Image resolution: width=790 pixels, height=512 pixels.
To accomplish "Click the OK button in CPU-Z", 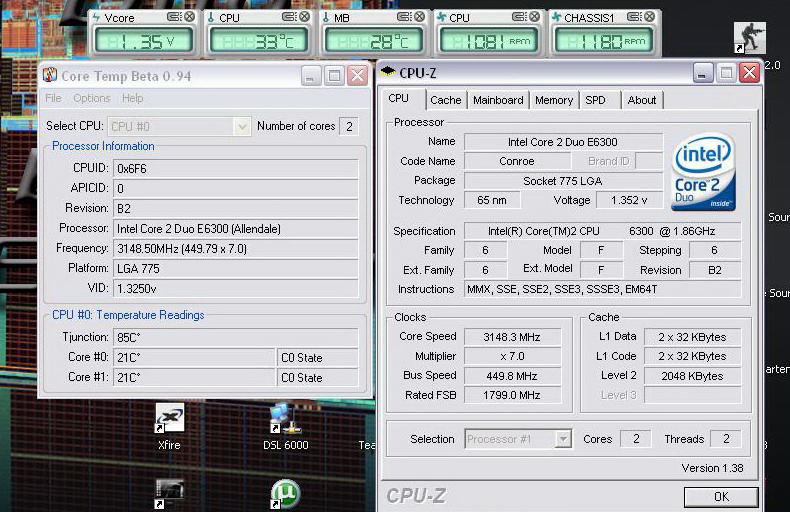I will [x=721, y=497].
